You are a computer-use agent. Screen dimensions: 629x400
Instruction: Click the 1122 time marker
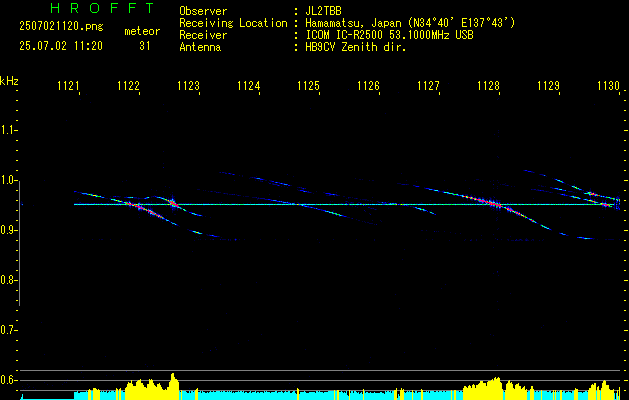[128, 86]
